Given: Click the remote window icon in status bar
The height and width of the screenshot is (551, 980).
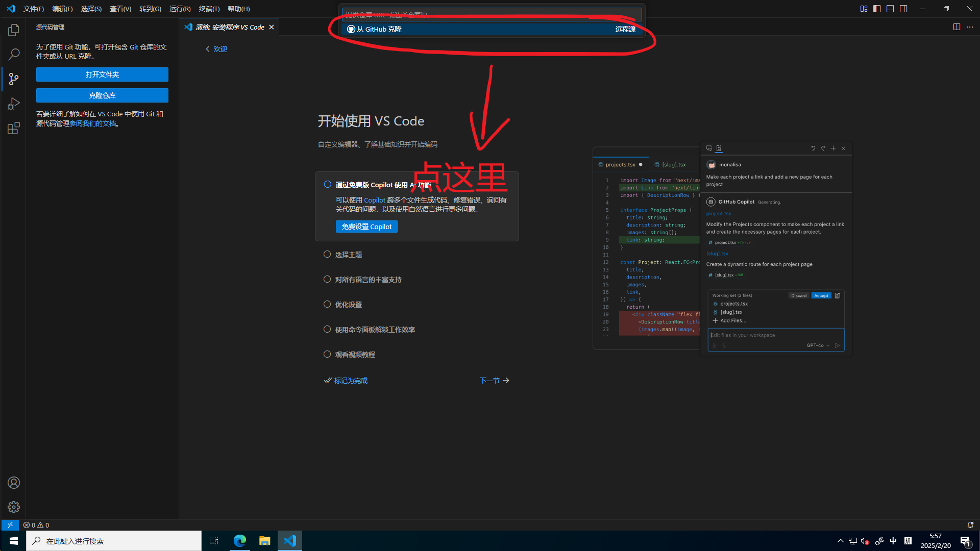Looking at the screenshot, I should [10, 524].
